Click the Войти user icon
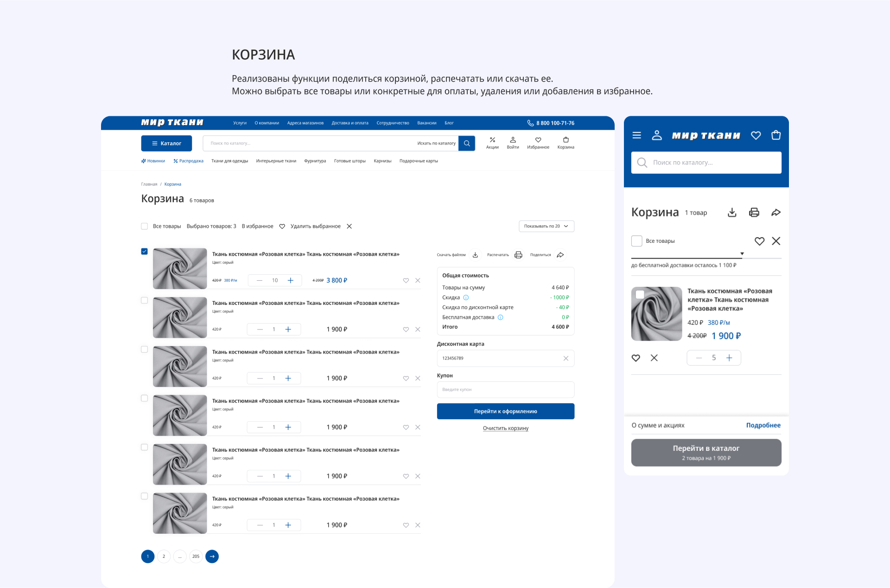 pyautogui.click(x=513, y=140)
